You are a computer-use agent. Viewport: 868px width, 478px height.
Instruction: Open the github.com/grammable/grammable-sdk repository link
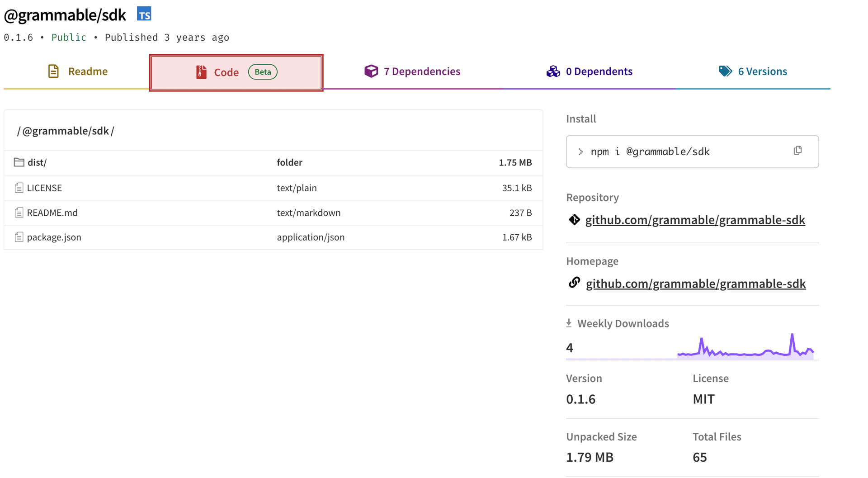696,220
